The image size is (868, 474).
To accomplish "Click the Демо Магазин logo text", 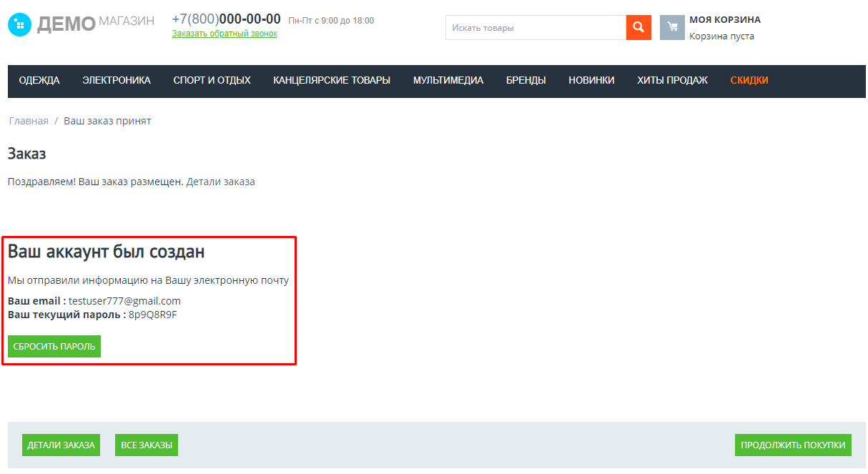I will pos(96,24).
